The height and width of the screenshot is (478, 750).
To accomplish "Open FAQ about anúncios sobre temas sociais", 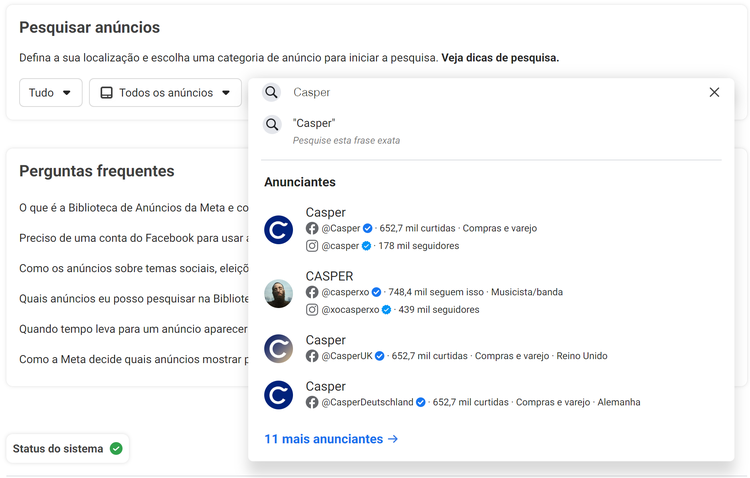I will click(x=134, y=268).
